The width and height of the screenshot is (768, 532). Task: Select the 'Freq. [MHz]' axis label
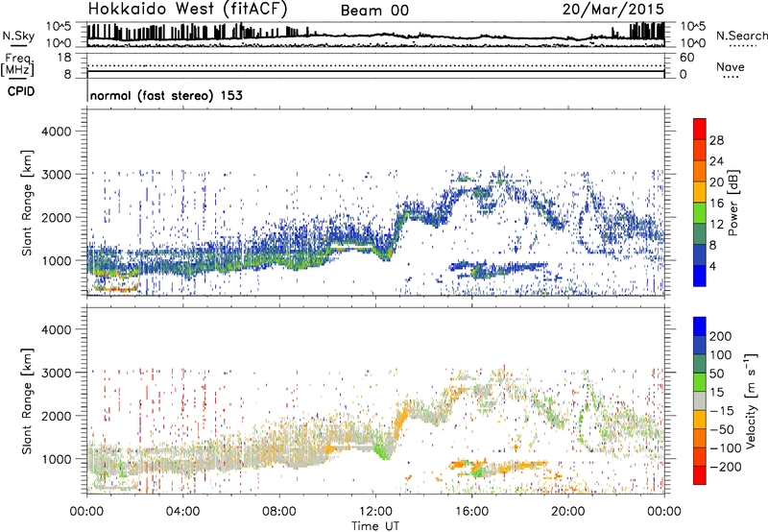pyautogui.click(x=17, y=65)
